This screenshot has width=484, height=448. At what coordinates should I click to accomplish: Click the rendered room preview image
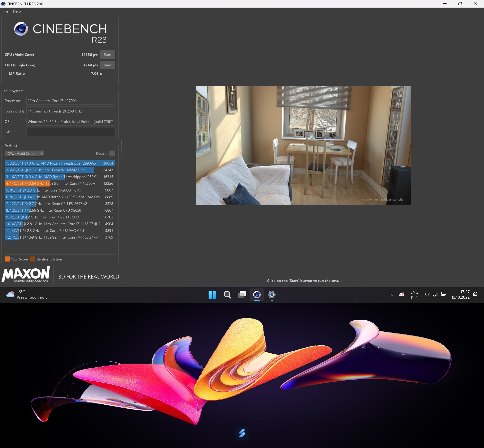[303, 145]
